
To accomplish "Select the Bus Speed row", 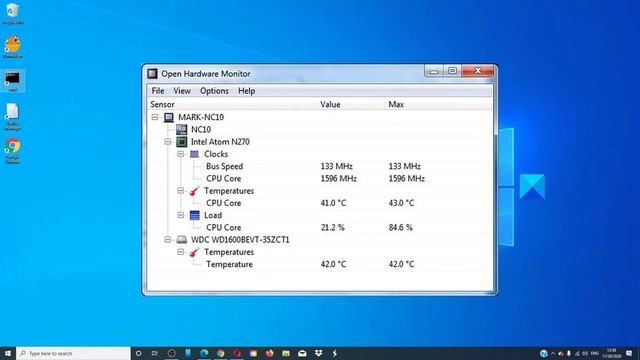I will pyautogui.click(x=320, y=166).
